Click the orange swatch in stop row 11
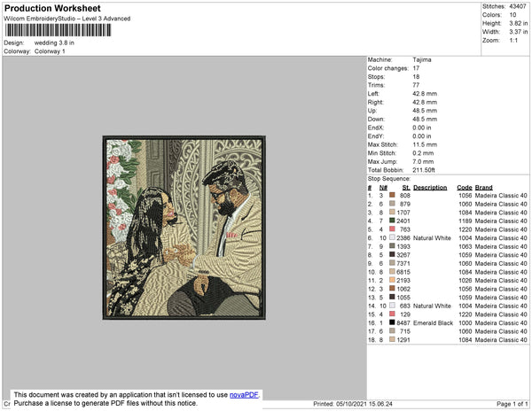Viewport: 532px width, 411px height. [x=392, y=280]
